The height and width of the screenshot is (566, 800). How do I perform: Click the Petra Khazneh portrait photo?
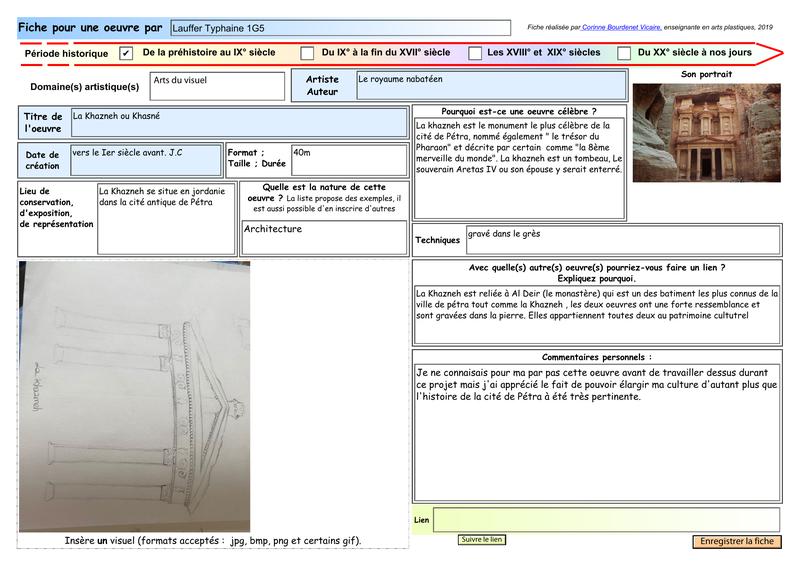(706, 134)
